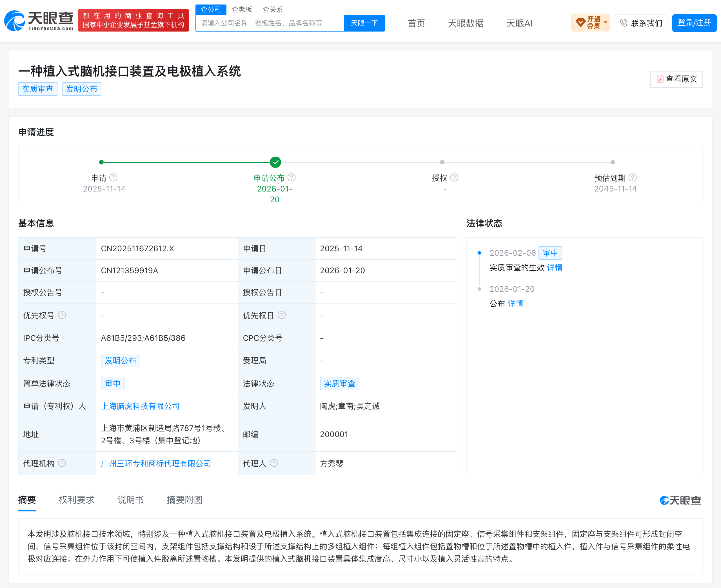
Task: Click the 申请公布 progress checkmark marker
Action: [x=275, y=162]
